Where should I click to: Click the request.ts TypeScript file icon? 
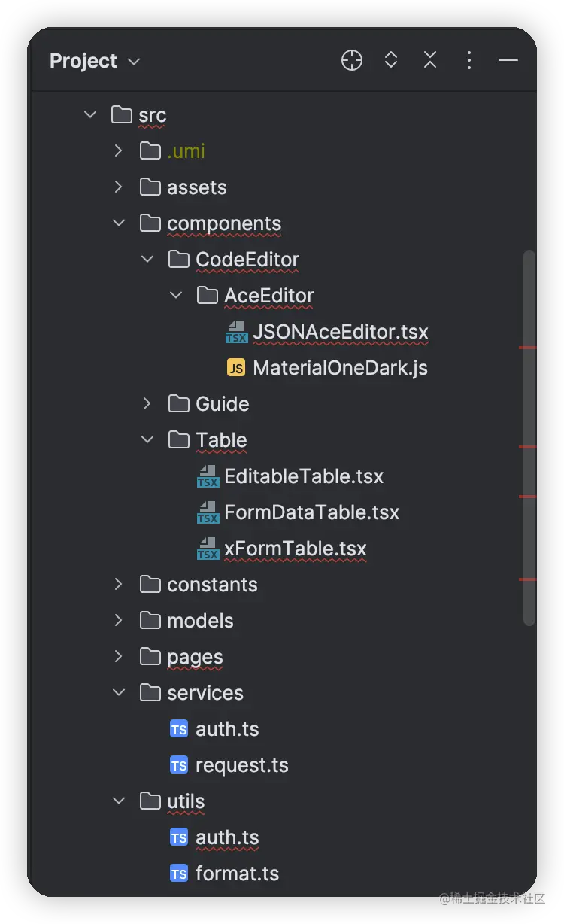179,765
